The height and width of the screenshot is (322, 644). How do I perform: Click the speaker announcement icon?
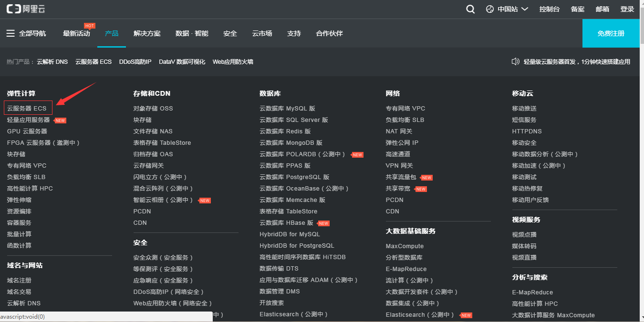[515, 61]
